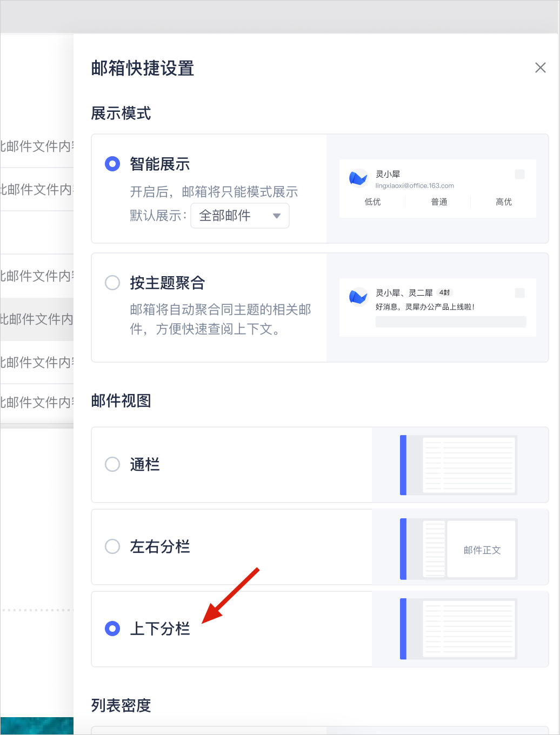The height and width of the screenshot is (735, 560).
Task: Click the 通栏 layout preview thumbnail
Action: (x=459, y=465)
